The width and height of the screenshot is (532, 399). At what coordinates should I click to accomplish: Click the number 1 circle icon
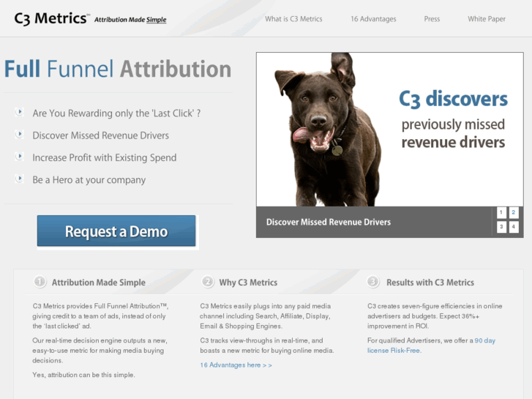pyautogui.click(x=40, y=282)
